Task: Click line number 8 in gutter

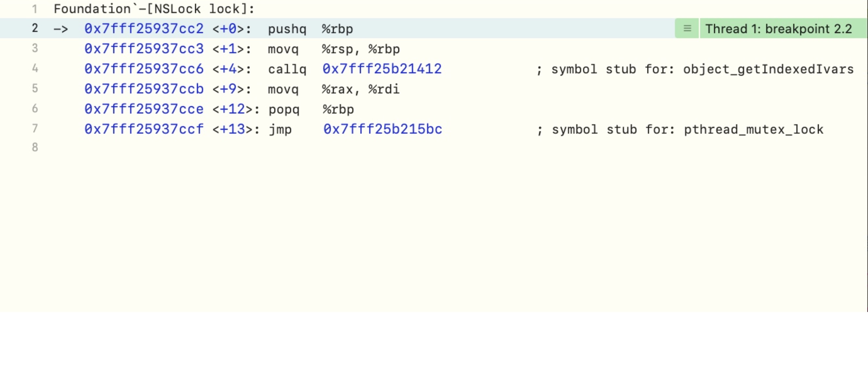Action: point(35,147)
